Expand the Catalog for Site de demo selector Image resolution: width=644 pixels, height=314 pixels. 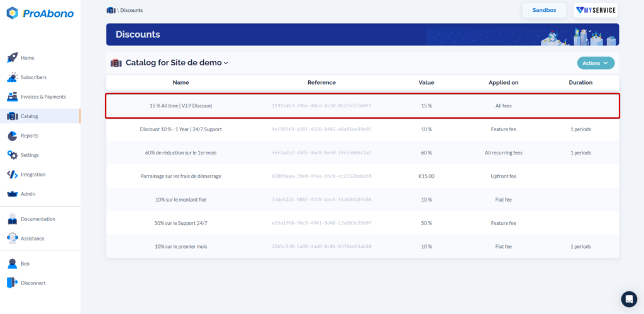tap(177, 63)
